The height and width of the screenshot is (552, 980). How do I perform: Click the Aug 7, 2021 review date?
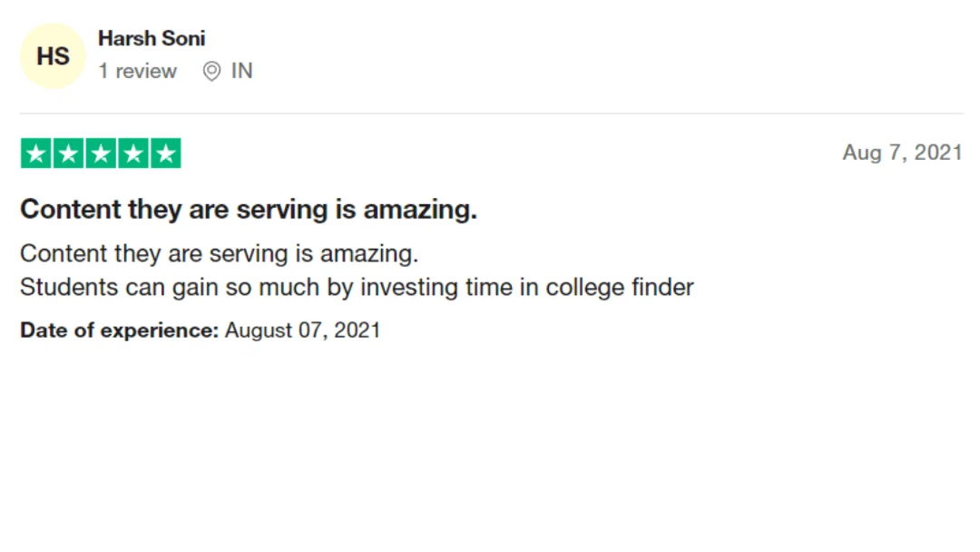click(902, 153)
